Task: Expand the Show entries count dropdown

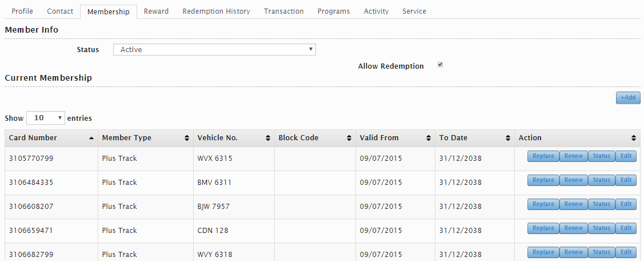Action: point(46,118)
